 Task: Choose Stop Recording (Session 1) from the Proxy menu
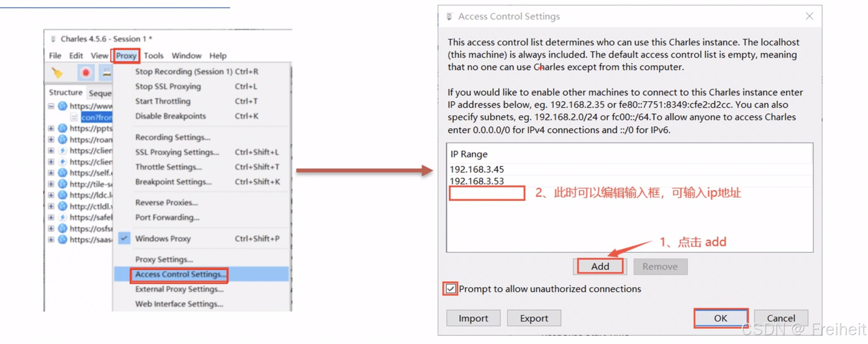[202, 71]
